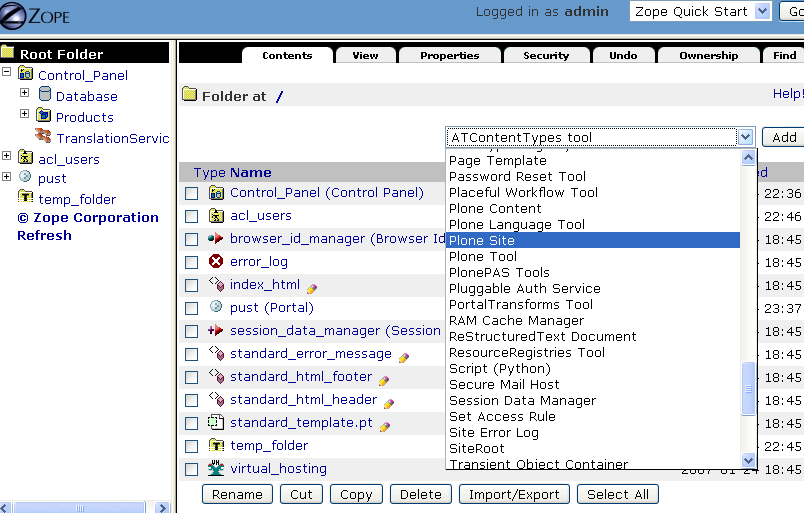804x513 pixels.
Task: Open the Properties tab
Action: [450, 55]
